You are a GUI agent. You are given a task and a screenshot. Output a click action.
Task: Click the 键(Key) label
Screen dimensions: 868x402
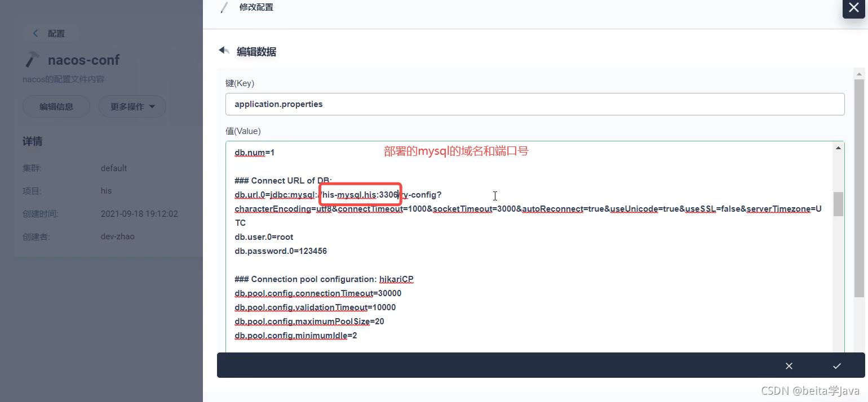[x=240, y=83]
